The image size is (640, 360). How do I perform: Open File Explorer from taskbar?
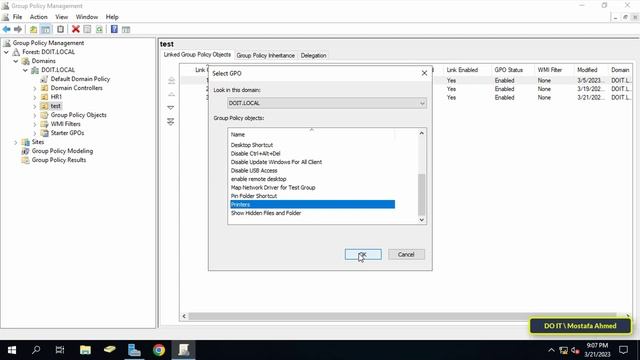(85, 350)
